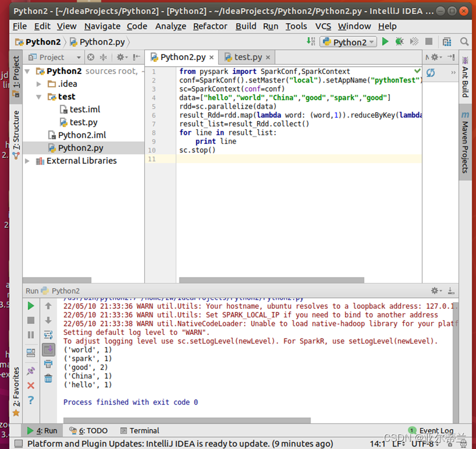Viewport: 476px width, 449px height.
Task: Click the 4: Run bottom tab
Action: tap(42, 431)
